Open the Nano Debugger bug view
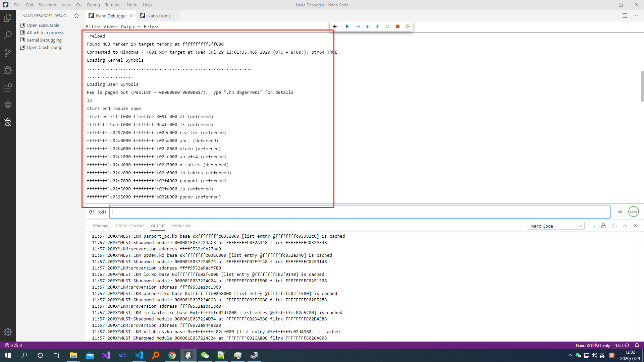This screenshot has height=362, width=644. 8,122
